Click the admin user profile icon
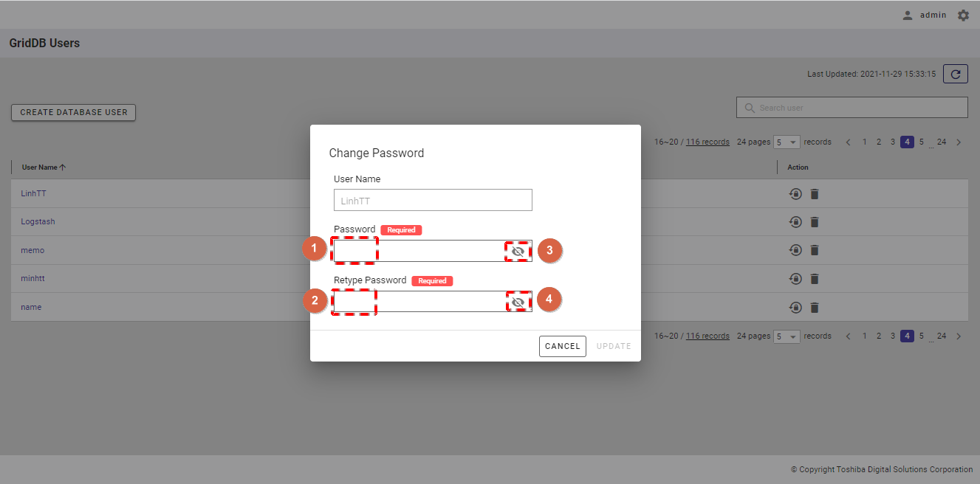The width and height of the screenshot is (980, 484). coord(908,15)
